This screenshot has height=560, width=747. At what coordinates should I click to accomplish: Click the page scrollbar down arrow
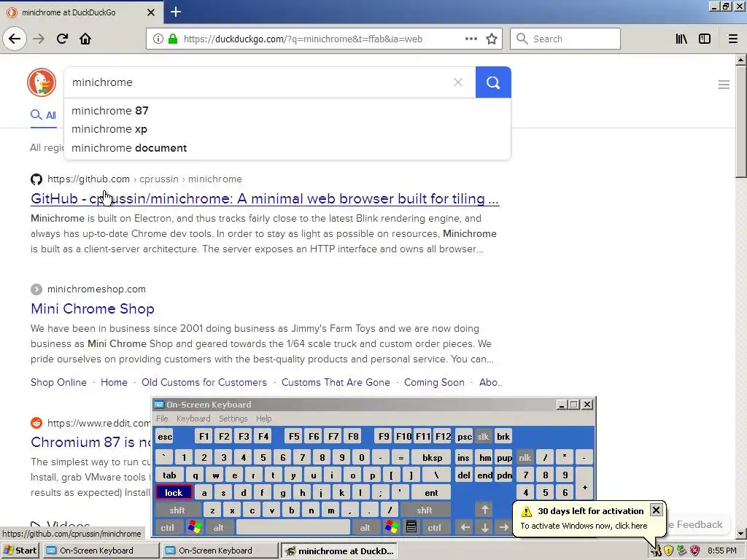point(741,534)
